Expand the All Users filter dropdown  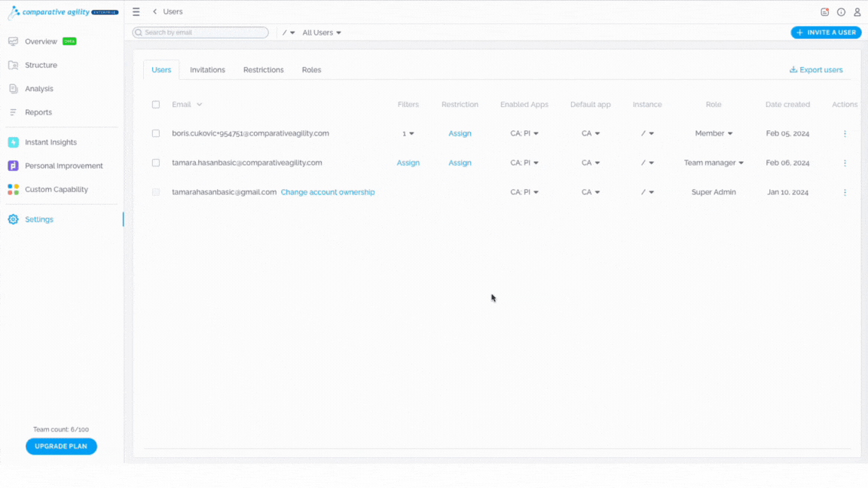pyautogui.click(x=322, y=32)
